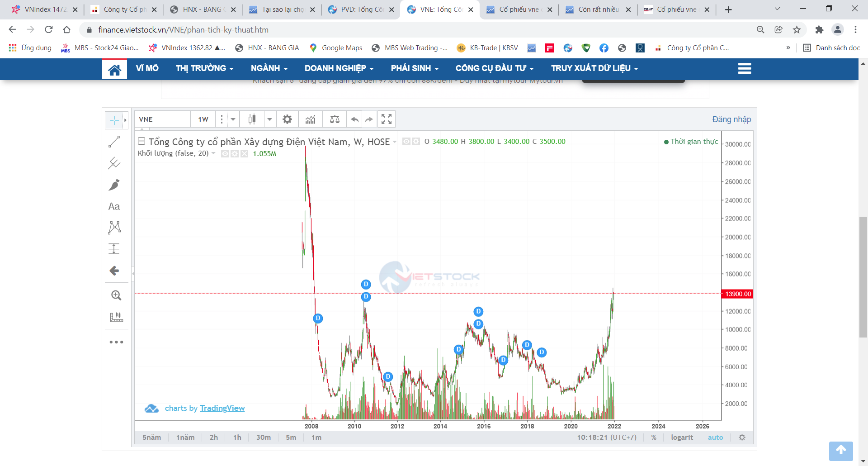Set chart range to 5năm
The height and width of the screenshot is (466, 868).
(151, 437)
